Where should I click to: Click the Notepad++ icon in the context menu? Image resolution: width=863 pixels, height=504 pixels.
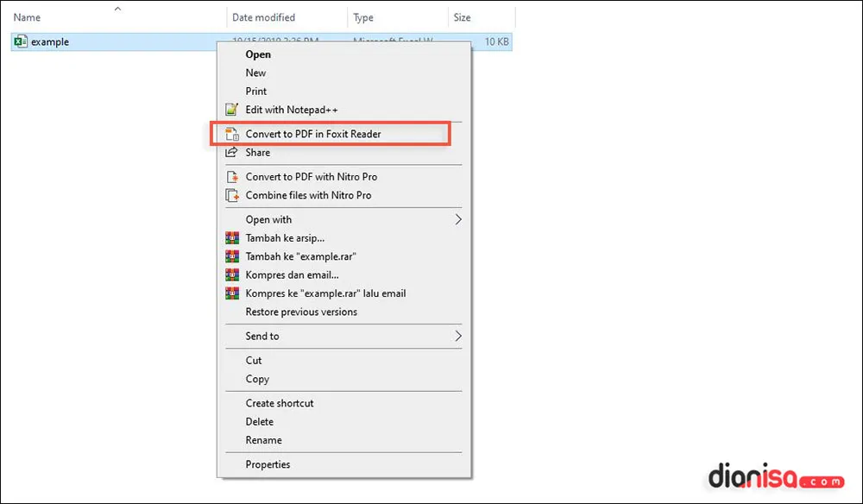pyautogui.click(x=231, y=110)
